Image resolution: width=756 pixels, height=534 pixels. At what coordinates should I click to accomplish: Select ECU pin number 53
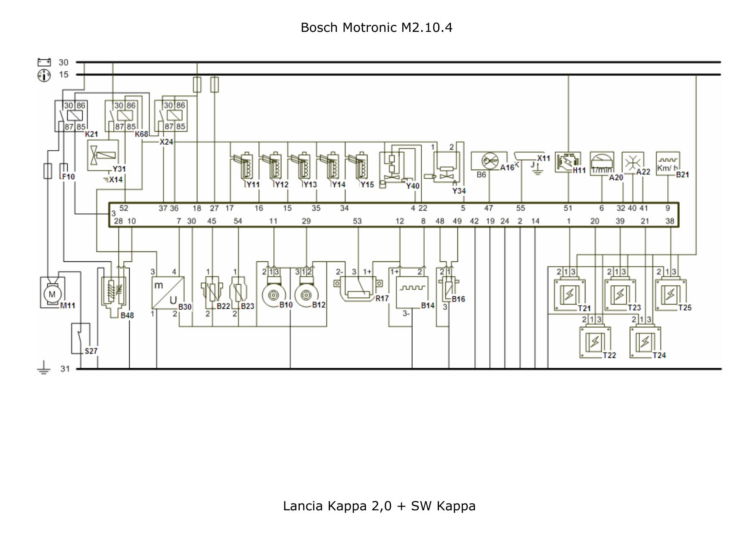tap(357, 221)
